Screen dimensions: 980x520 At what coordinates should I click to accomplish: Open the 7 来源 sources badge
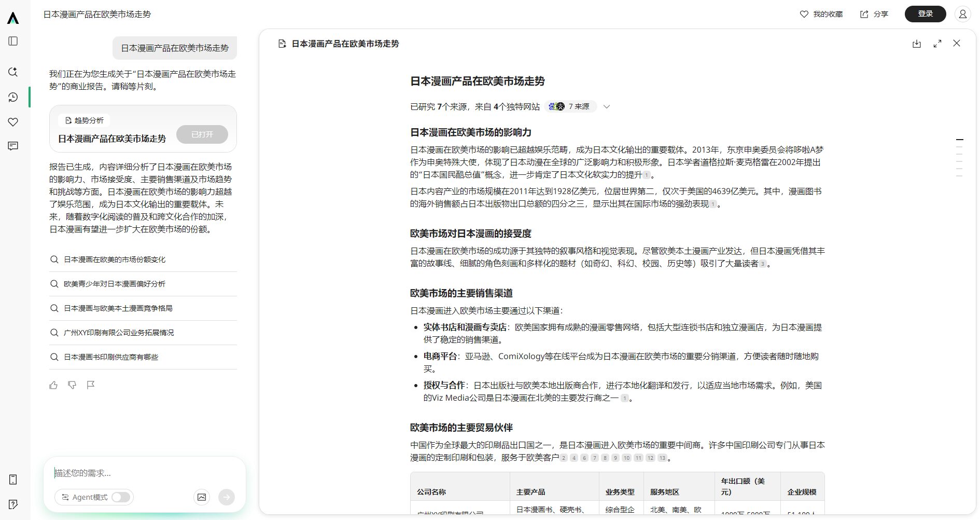click(570, 106)
